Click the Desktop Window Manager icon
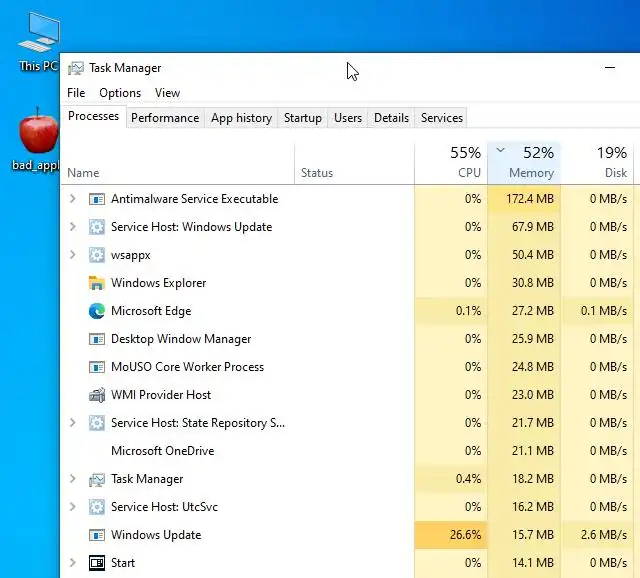 [97, 339]
